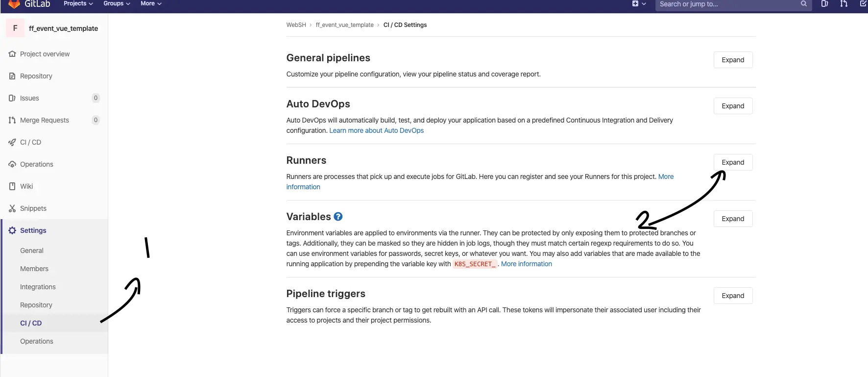Click the GitLab fox logo

click(x=14, y=4)
